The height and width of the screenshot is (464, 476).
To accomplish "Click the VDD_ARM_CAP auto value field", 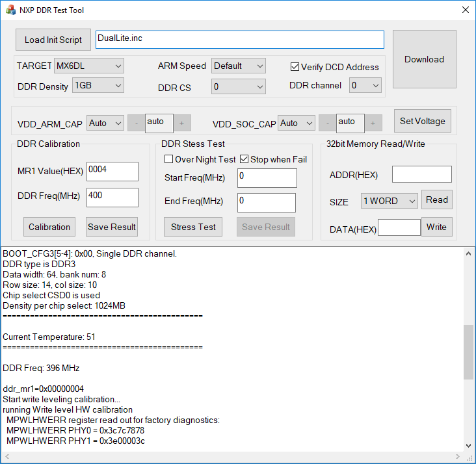I will pos(159,123).
